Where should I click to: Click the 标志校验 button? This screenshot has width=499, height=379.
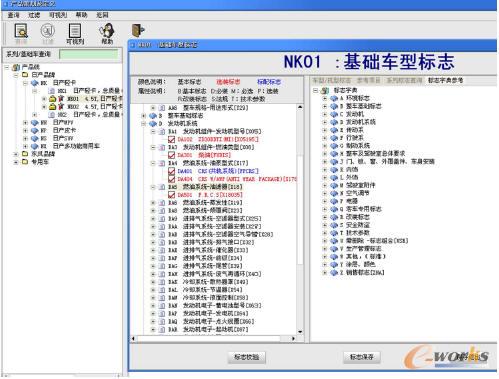[x=246, y=357]
